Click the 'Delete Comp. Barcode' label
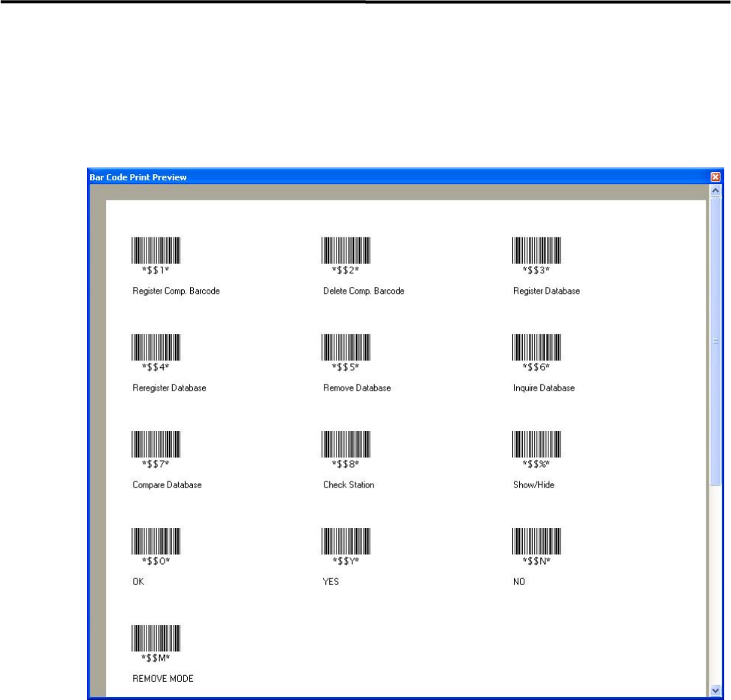The width and height of the screenshot is (731, 700). [364, 291]
